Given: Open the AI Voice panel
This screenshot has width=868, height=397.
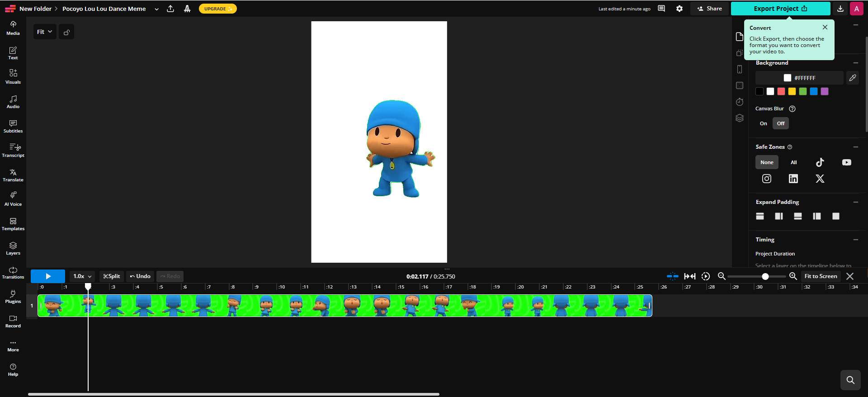Looking at the screenshot, I should coord(13,199).
